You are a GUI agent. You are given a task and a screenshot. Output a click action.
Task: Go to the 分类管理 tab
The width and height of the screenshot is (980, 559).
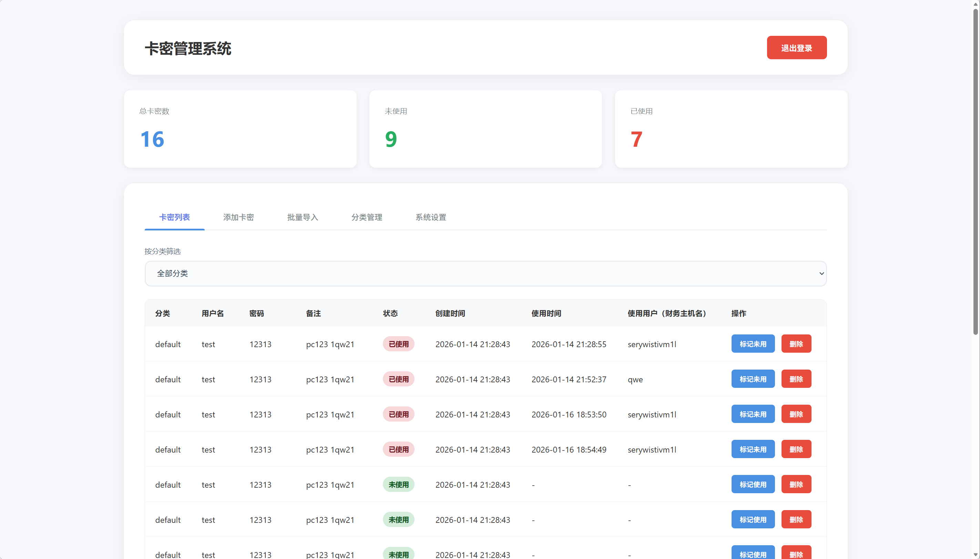coord(366,217)
